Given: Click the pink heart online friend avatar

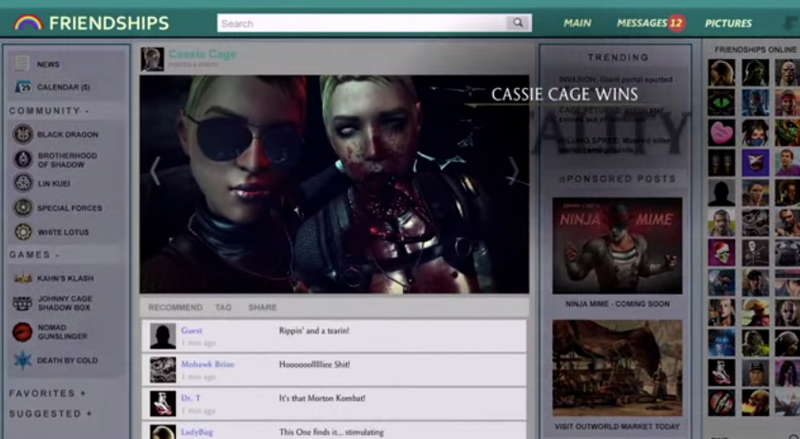Looking at the screenshot, I should (721, 133).
